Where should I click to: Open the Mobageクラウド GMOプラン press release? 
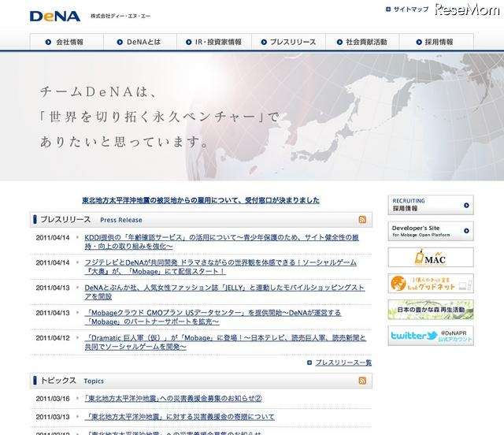click(x=213, y=318)
